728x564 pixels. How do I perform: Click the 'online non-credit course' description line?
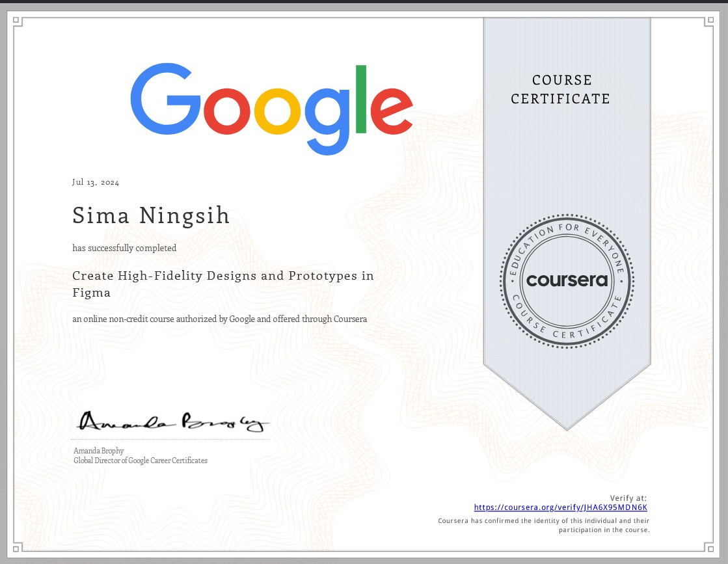(x=220, y=319)
